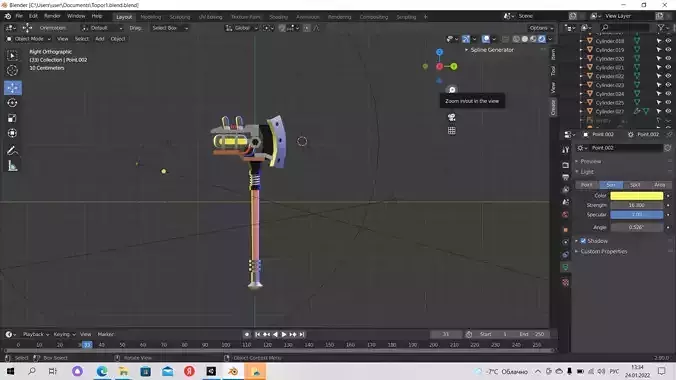Open the Keying dropdown in timeline
Screen dimensions: 676x380
point(64,334)
